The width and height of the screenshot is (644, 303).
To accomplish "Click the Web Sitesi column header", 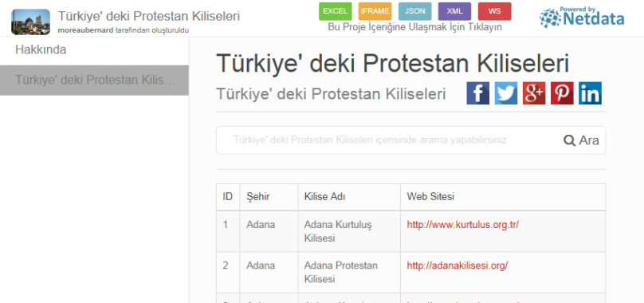I will pos(503,197).
